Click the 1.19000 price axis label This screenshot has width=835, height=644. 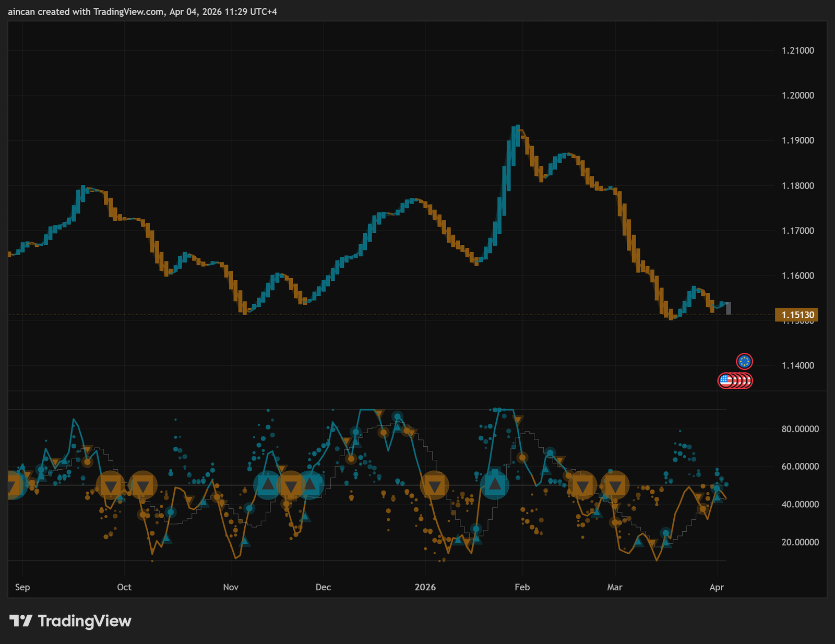click(x=797, y=140)
